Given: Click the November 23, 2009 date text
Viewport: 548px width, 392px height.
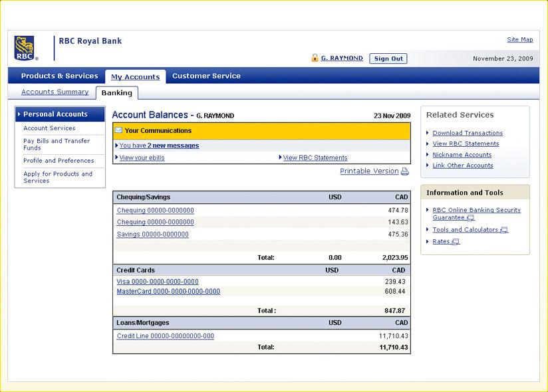Looking at the screenshot, I should tap(503, 58).
